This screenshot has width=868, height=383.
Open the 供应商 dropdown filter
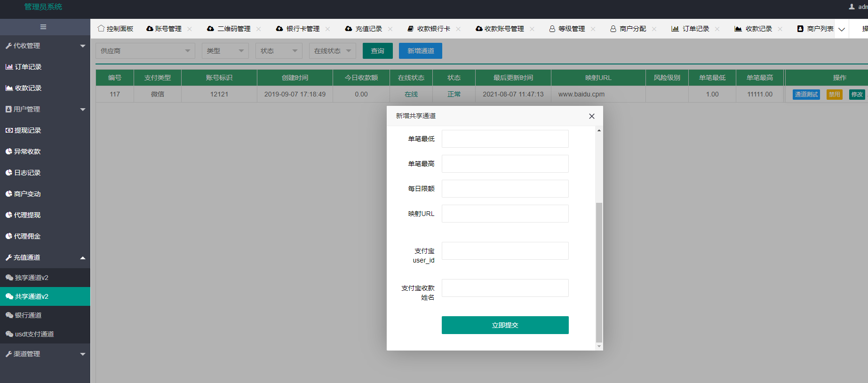[145, 51]
